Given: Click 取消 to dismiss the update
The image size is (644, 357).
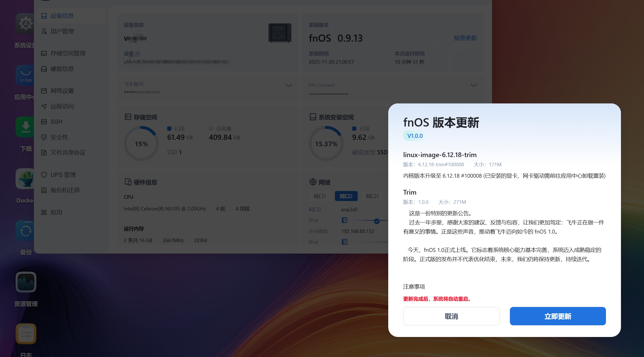Looking at the screenshot, I should pyautogui.click(x=451, y=316).
